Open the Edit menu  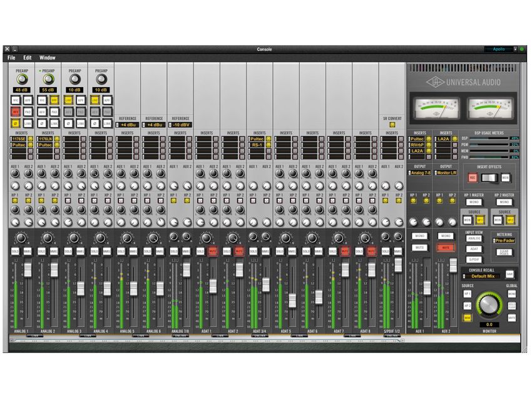click(x=28, y=58)
